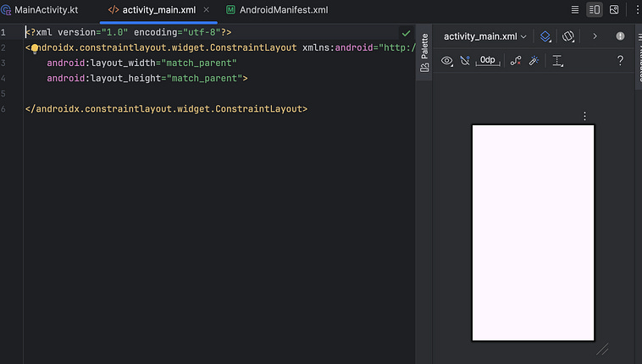
Task: Switch to Code-only view mode
Action: point(575,10)
